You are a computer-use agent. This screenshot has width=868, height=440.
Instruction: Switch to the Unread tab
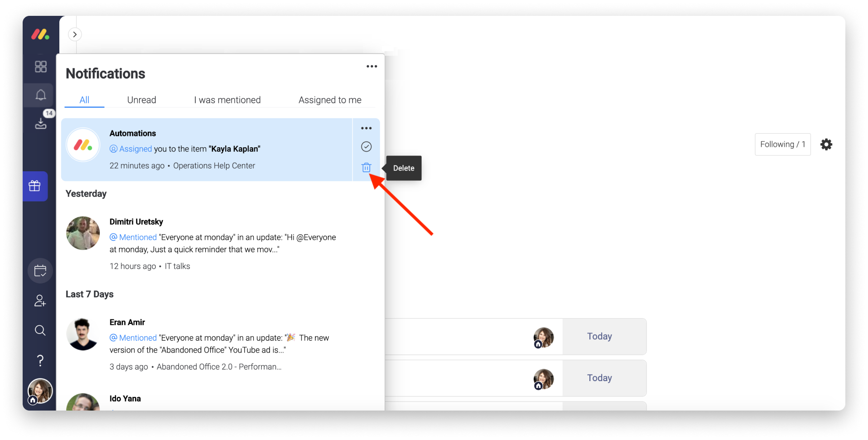142,100
